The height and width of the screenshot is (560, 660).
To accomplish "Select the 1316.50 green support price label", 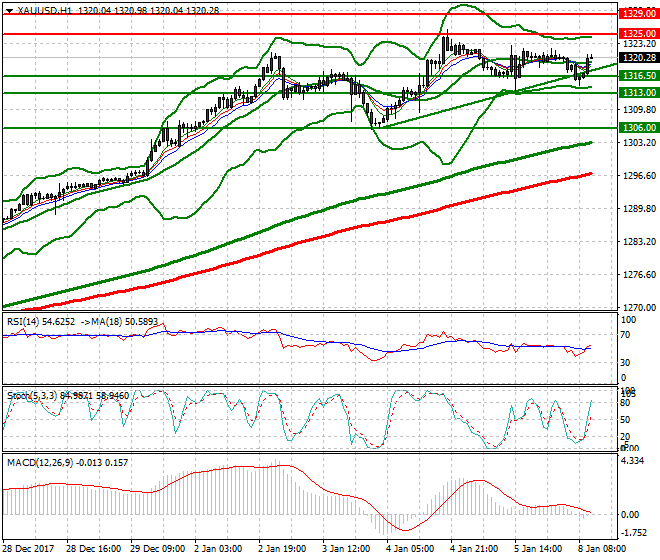I will click(639, 76).
